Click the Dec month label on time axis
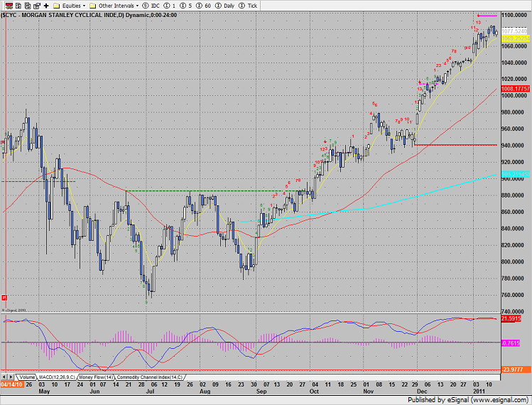This screenshot has height=405, width=532. (x=422, y=391)
